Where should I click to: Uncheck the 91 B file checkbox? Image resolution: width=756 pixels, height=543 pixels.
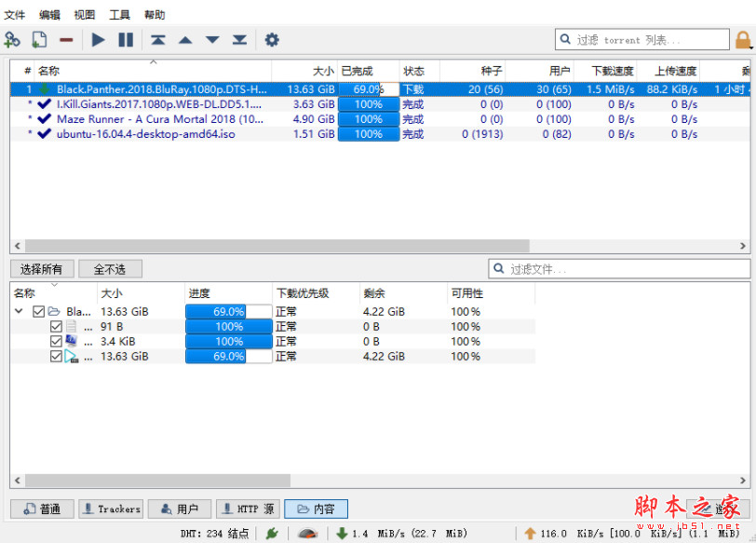(56, 327)
